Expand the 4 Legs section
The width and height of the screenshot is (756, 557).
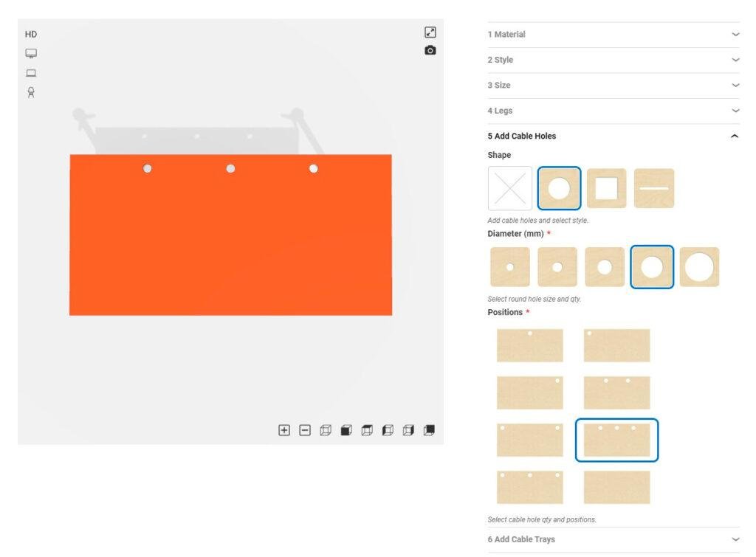pos(614,111)
